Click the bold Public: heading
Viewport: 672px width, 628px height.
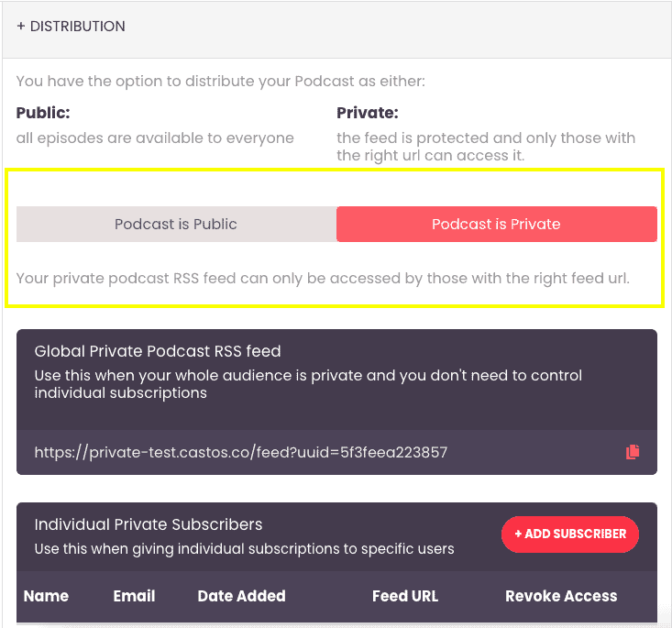[x=43, y=113]
